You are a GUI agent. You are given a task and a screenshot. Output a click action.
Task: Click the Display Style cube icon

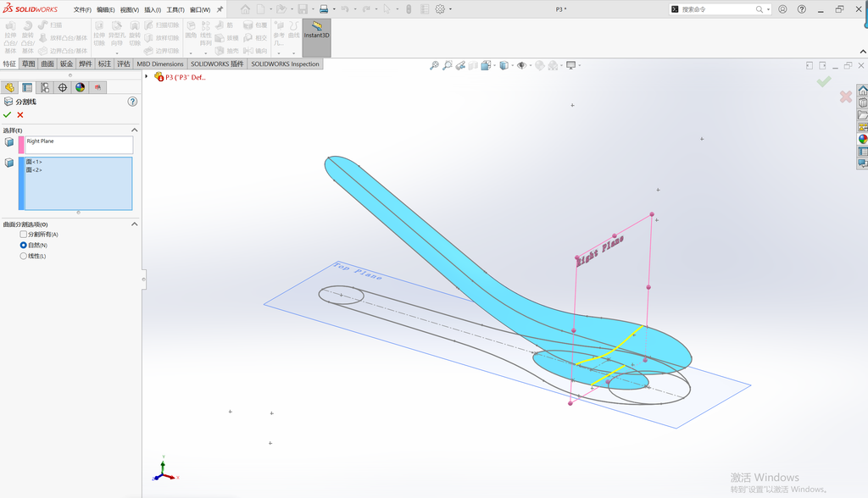coord(504,65)
